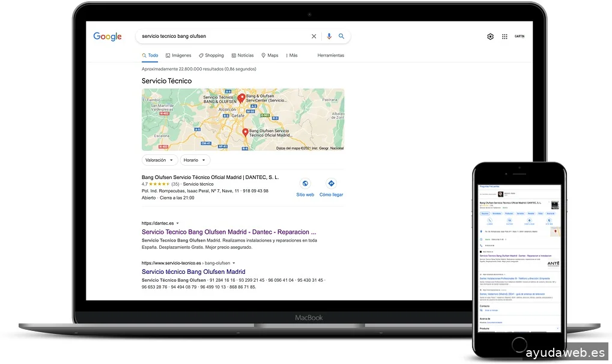Clear the search box with X icon

tap(314, 36)
